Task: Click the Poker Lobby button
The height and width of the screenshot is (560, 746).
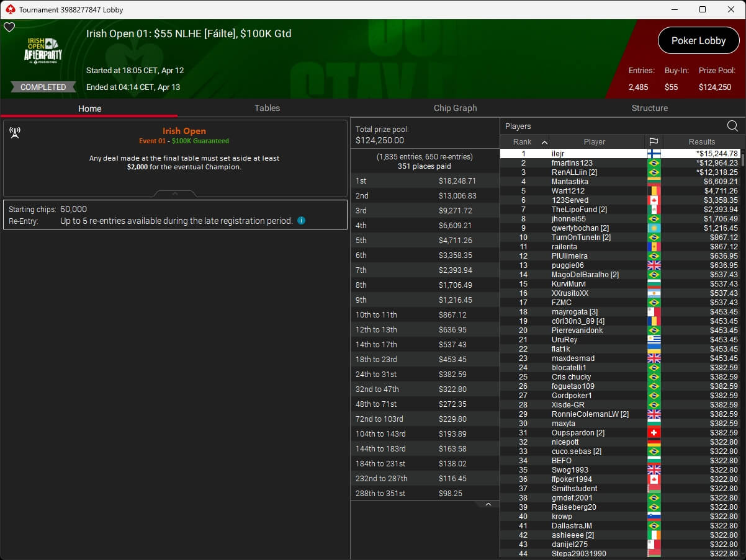Action: coord(698,41)
